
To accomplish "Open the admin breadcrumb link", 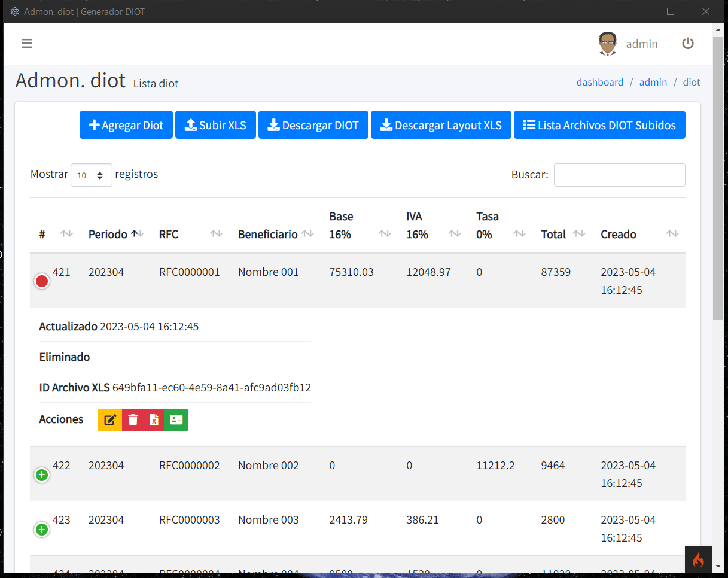I will (653, 82).
